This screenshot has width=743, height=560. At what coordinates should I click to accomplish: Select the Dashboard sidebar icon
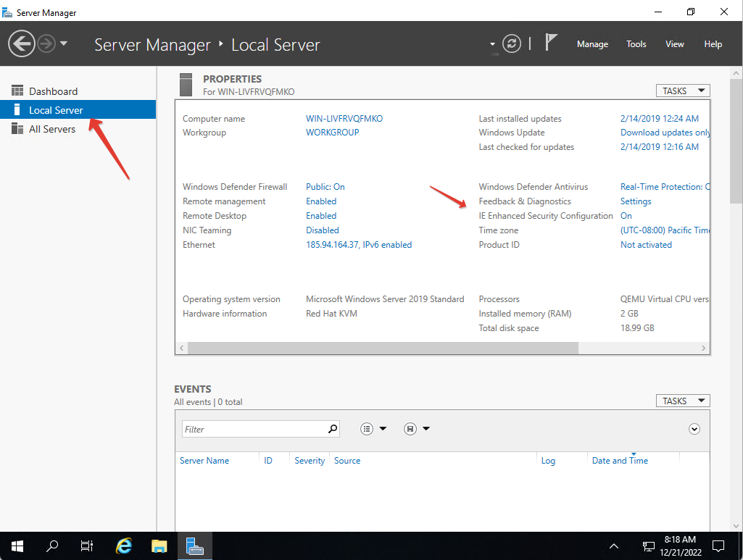click(x=17, y=91)
